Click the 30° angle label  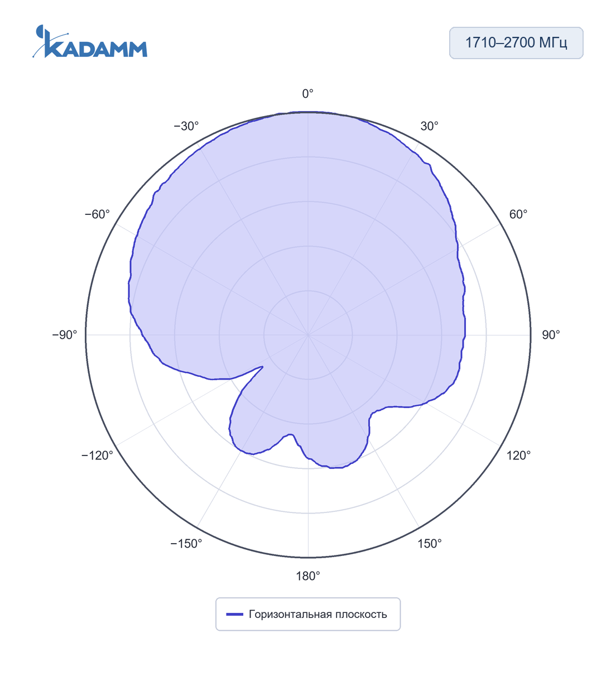click(x=430, y=126)
